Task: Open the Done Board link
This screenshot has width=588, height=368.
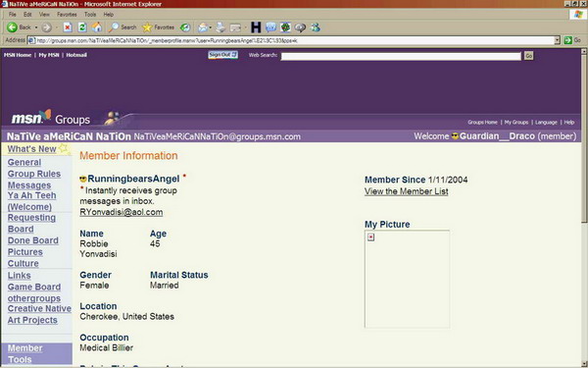Action: 33,240
